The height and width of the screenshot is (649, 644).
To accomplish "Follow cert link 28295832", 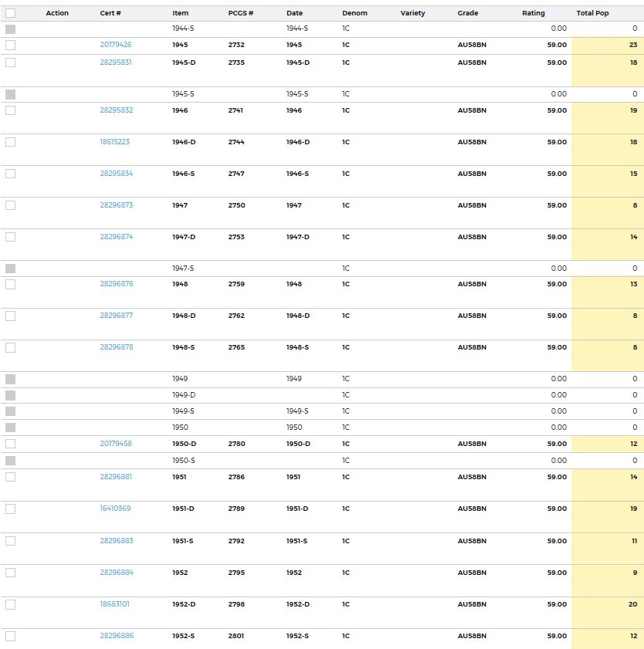I will coord(117,110).
